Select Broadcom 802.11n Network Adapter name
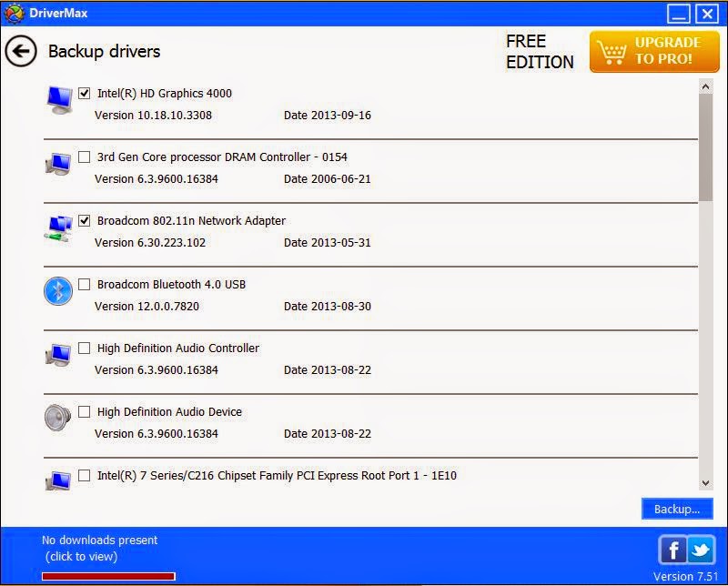Image resolution: width=728 pixels, height=586 pixels. point(191,220)
